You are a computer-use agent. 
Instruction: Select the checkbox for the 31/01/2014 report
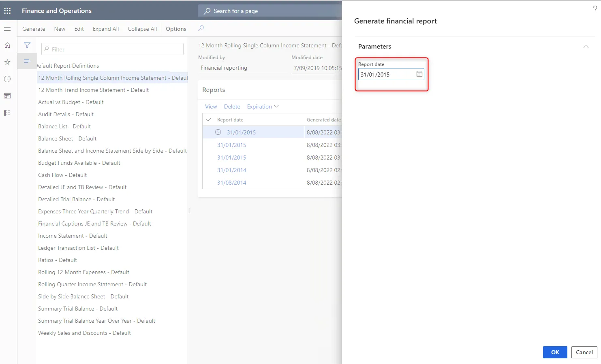(x=208, y=170)
